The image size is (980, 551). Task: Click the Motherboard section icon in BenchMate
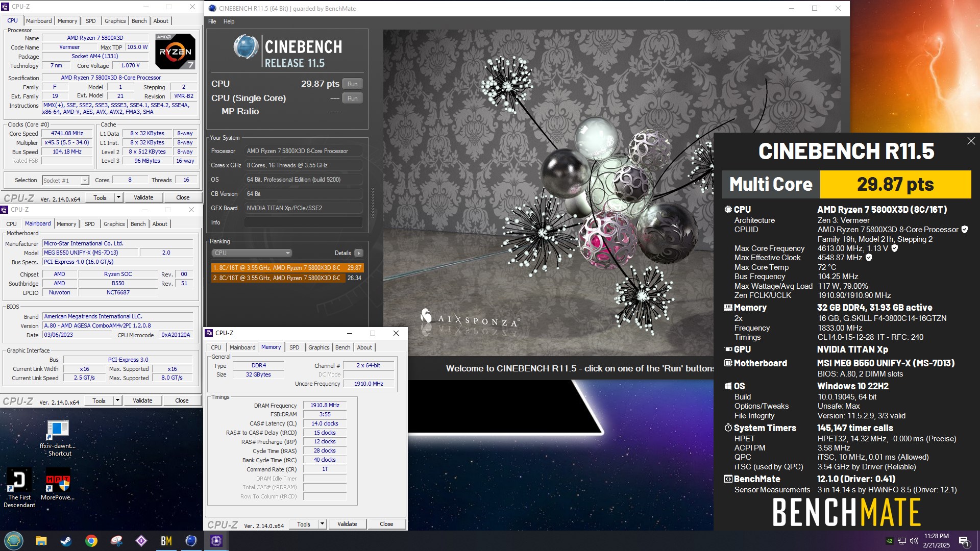point(728,363)
